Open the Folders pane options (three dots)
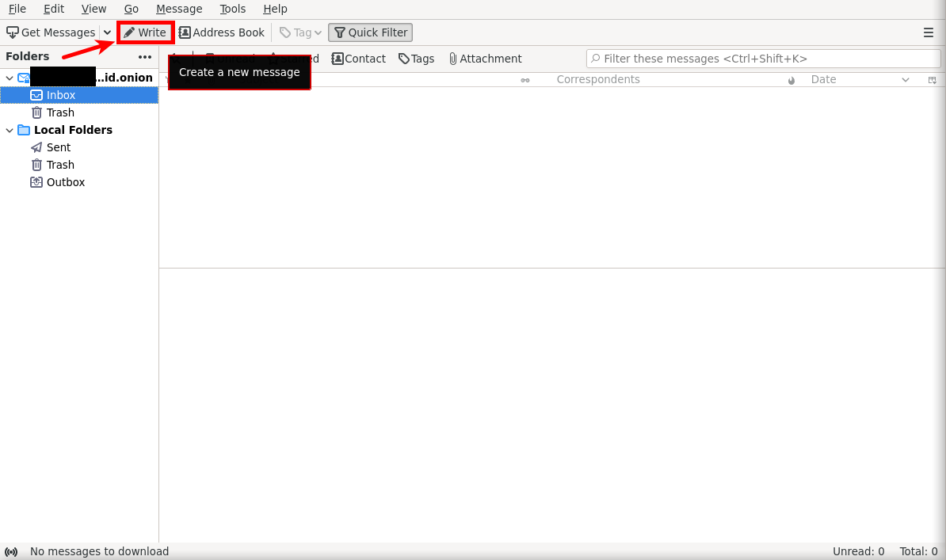This screenshot has width=946, height=560. coord(145,57)
